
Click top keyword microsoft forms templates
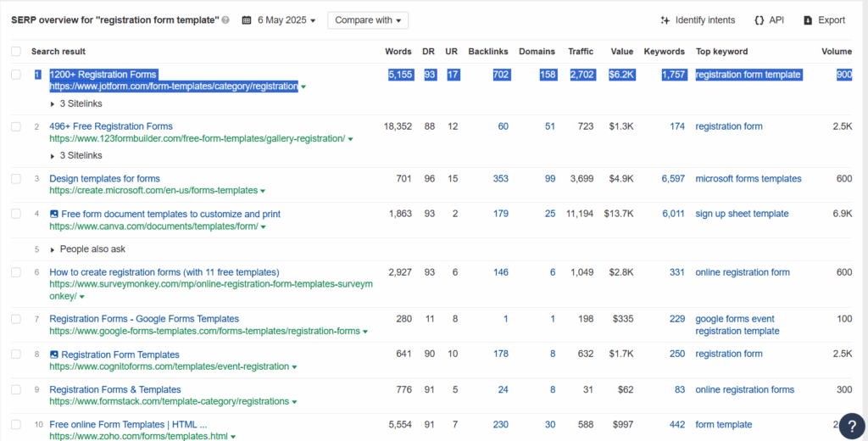tap(748, 178)
